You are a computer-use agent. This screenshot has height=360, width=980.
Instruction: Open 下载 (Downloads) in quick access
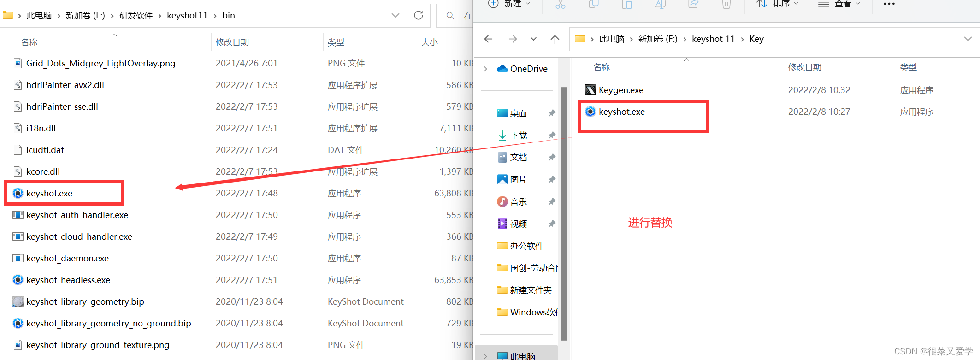coord(512,136)
